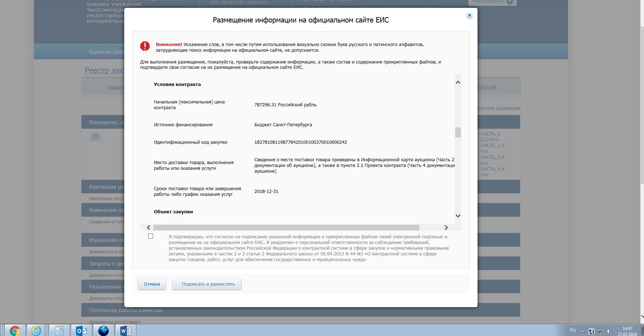
Task: Open Google Chrome from taskbar
Action: 15,331
